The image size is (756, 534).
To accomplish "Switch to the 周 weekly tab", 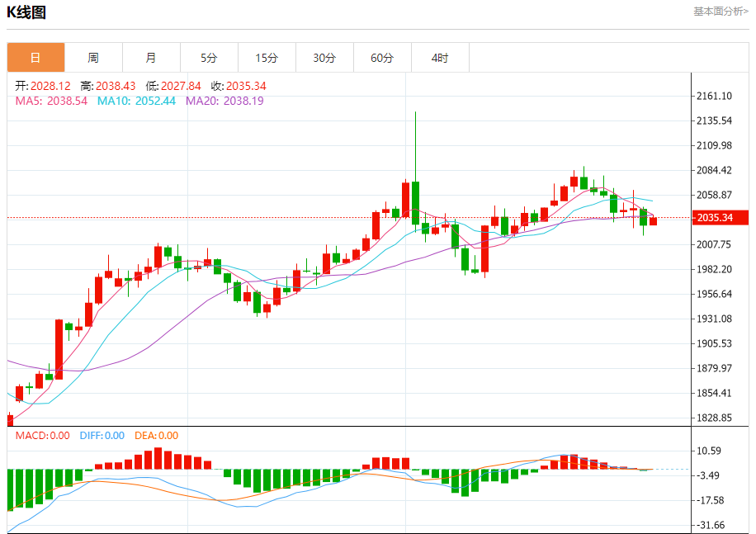I will (x=93, y=58).
